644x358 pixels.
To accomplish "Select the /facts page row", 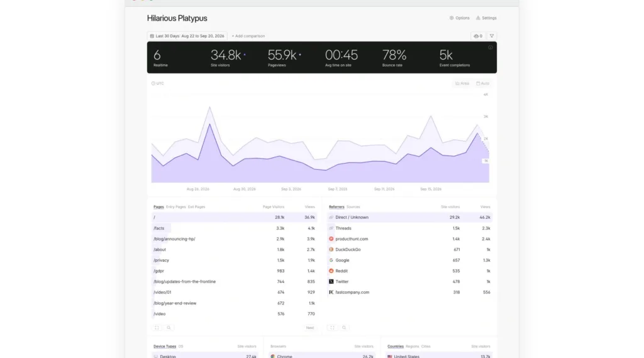I will 234,228.
